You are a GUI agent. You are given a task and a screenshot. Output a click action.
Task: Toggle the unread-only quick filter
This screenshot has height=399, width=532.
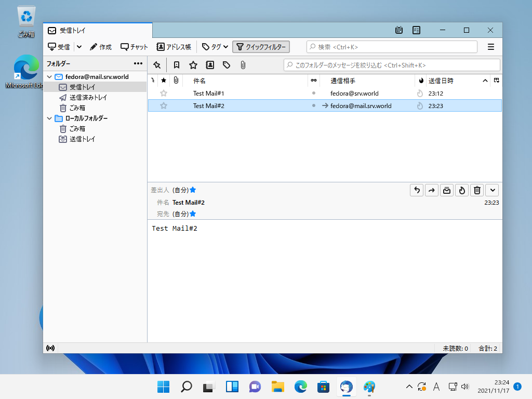(x=177, y=65)
